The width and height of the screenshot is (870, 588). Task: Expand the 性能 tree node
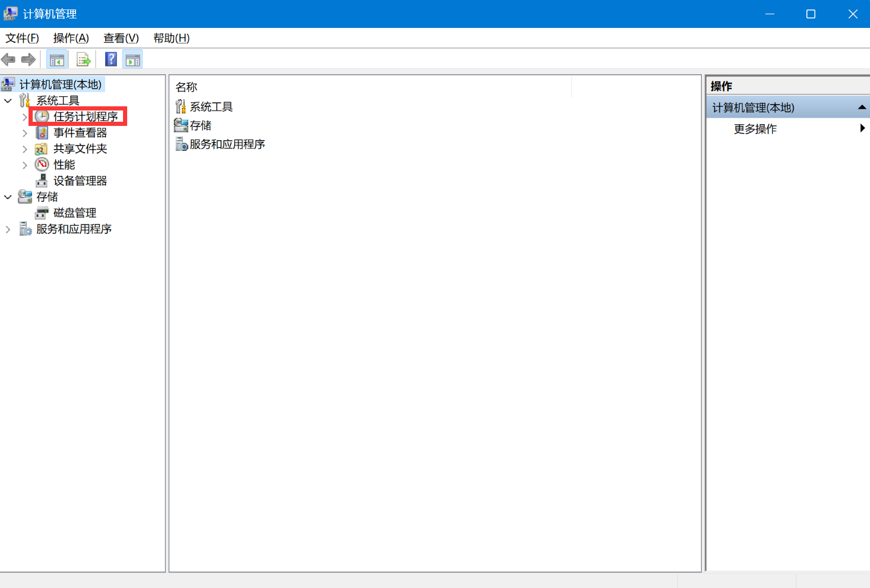[24, 165]
